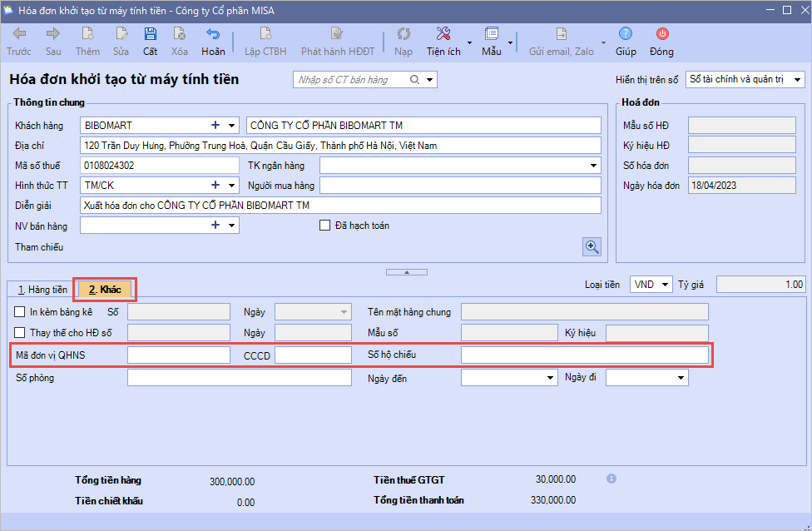Add new customer with Khách hàng plus icon
The height and width of the screenshot is (531, 812).
click(215, 126)
